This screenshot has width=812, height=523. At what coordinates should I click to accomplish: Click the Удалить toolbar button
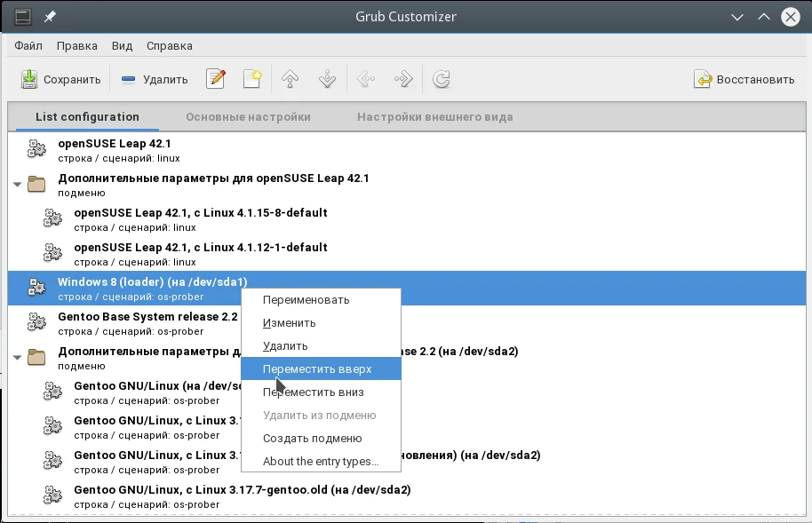pyautogui.click(x=155, y=79)
